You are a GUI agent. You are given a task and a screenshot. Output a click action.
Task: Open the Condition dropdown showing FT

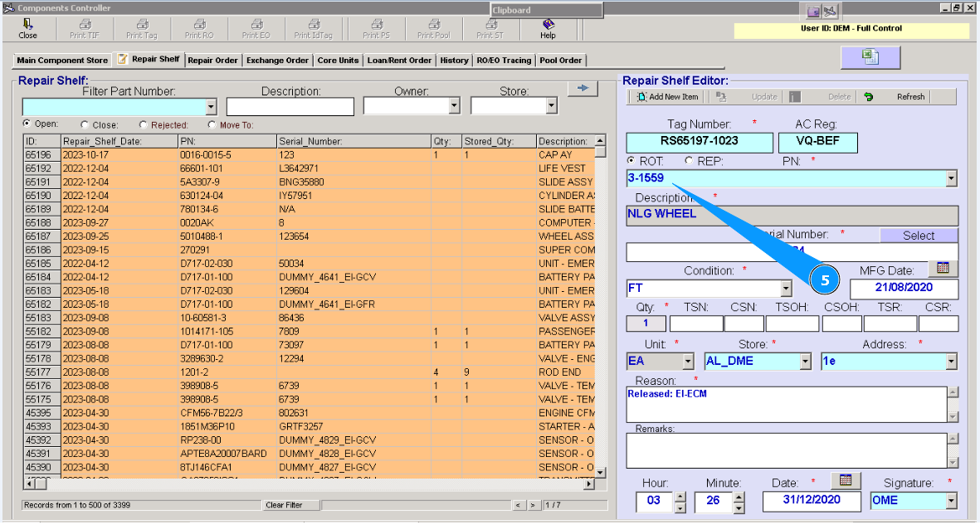point(786,289)
